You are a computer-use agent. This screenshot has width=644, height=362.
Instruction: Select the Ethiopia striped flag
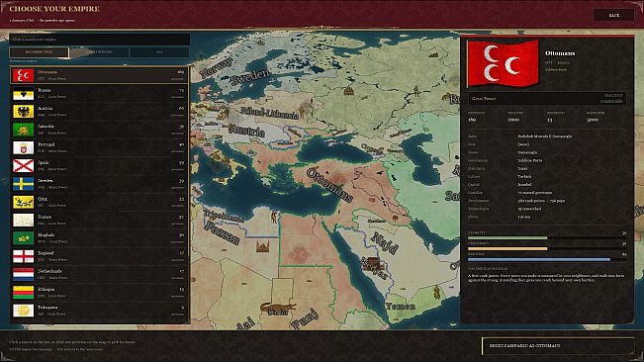[x=23, y=292]
